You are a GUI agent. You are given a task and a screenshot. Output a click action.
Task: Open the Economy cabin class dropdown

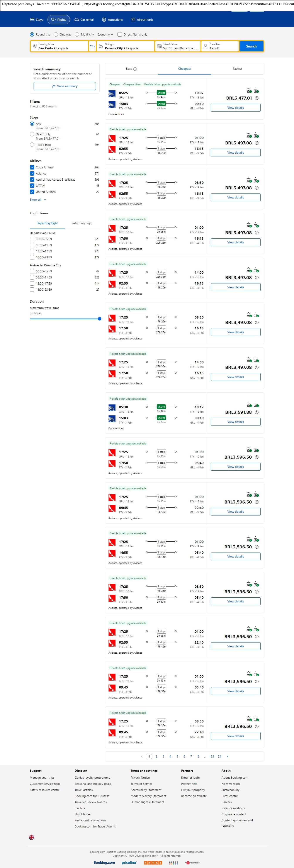[105, 34]
